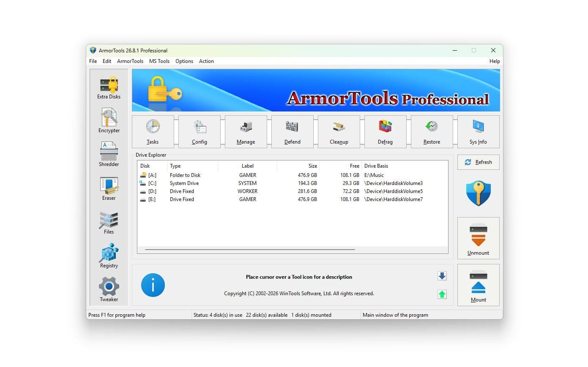Open the MS Tools menu
The image size is (588, 367).
pyautogui.click(x=159, y=61)
